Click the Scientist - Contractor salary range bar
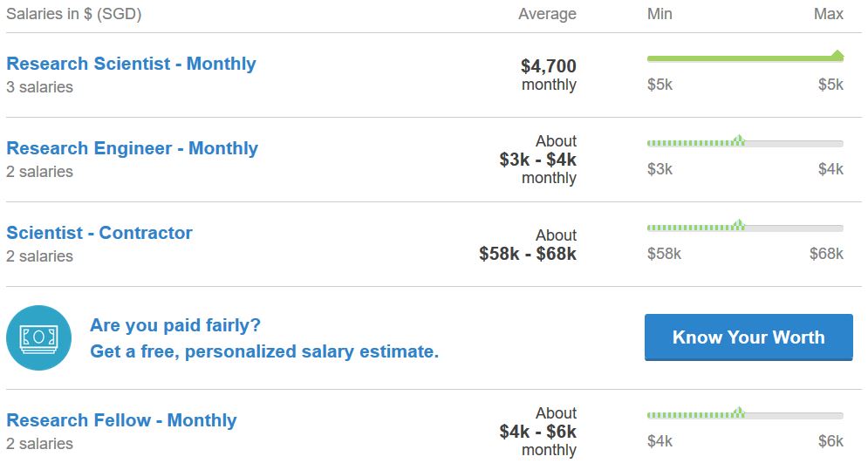The image size is (868, 470). pyautogui.click(x=745, y=228)
